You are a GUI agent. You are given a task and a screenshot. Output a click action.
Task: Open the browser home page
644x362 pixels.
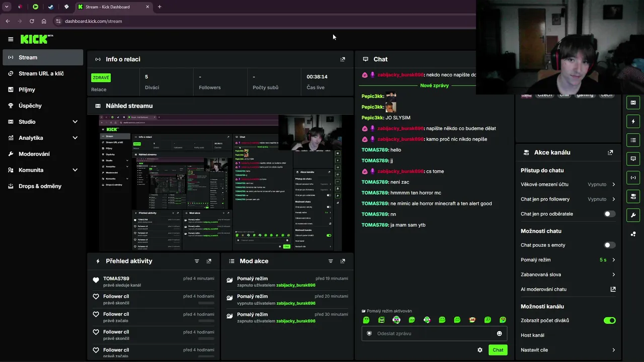coord(44,21)
